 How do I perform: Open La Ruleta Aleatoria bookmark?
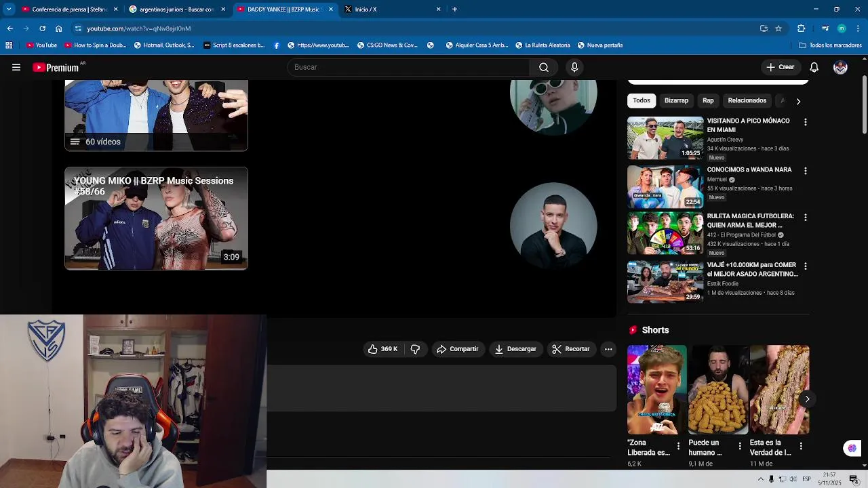[x=542, y=45]
